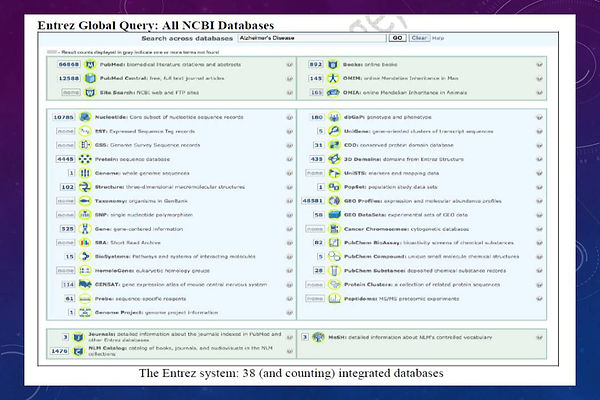Screen dimensions: 600x400
Task: Open the GEO DataSets icon
Action: pyautogui.click(x=334, y=215)
